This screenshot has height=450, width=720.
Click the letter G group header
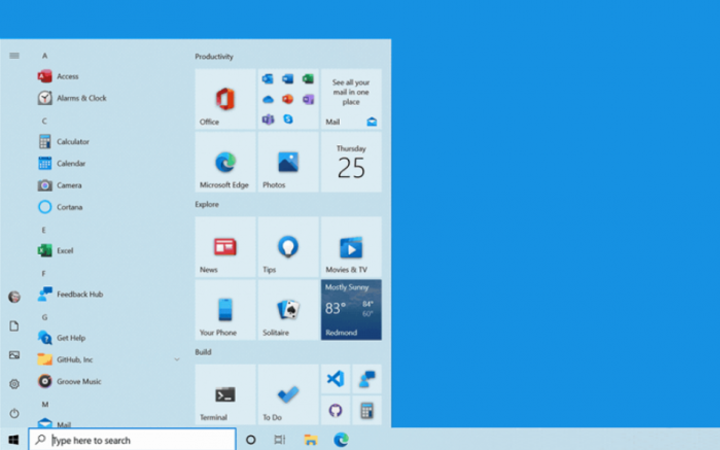(x=45, y=317)
